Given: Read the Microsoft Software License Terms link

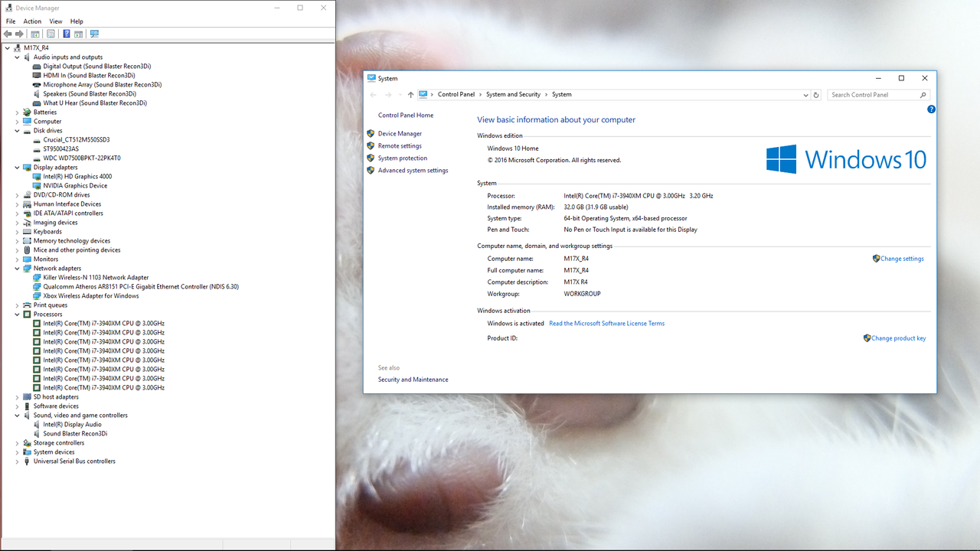Looking at the screenshot, I should (x=606, y=324).
